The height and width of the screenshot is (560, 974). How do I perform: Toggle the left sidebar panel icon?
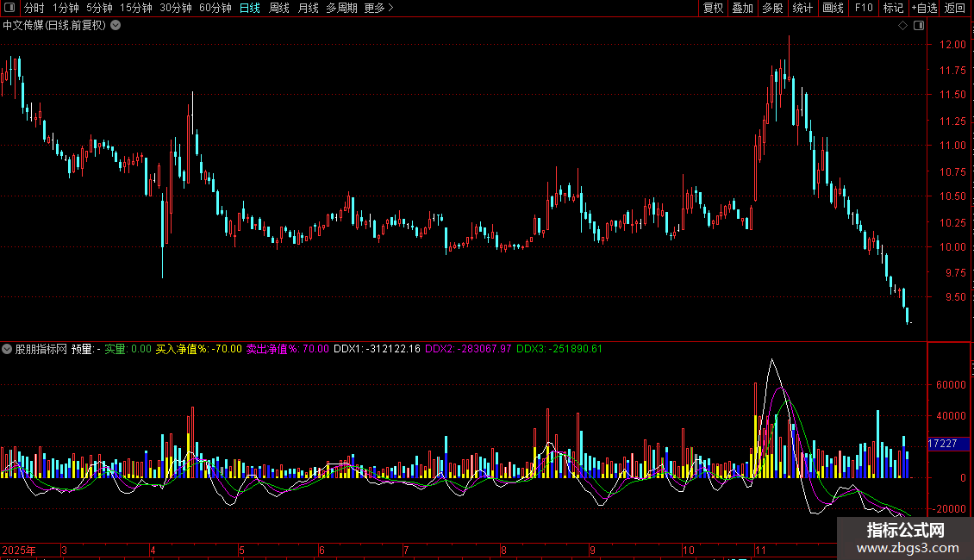coord(9,9)
